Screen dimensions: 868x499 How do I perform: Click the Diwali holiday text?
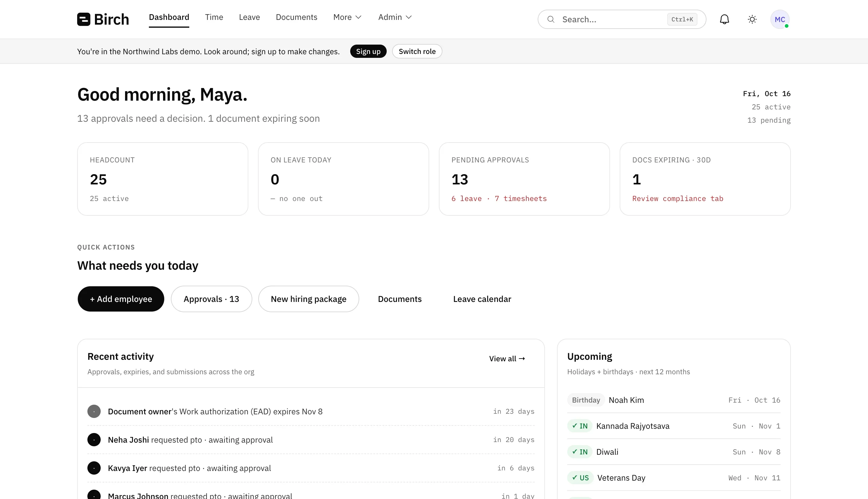tap(607, 452)
